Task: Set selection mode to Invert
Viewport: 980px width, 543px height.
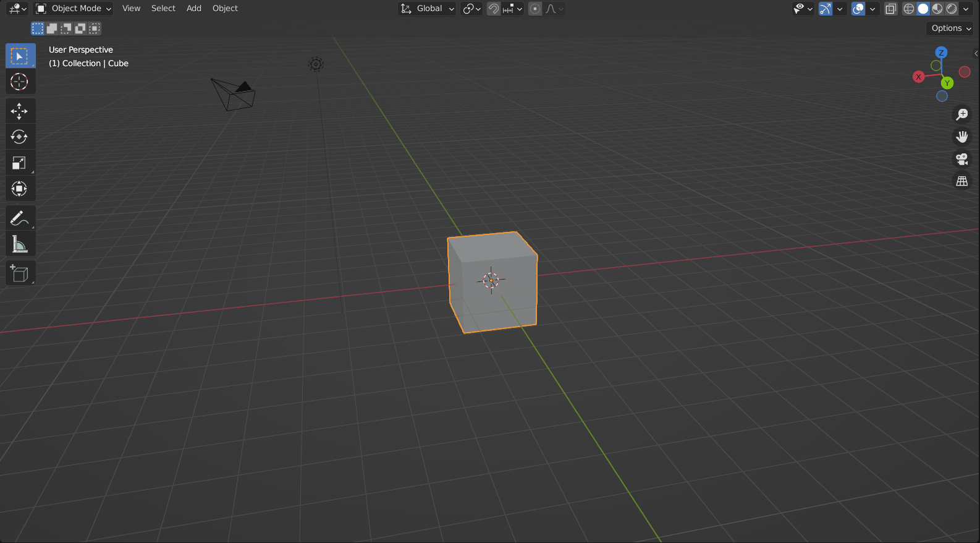Action: tap(80, 28)
